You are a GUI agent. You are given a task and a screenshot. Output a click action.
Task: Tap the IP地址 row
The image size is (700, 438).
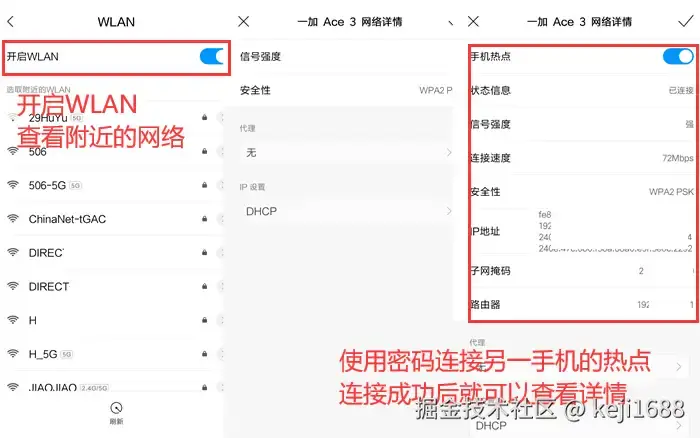click(x=583, y=231)
